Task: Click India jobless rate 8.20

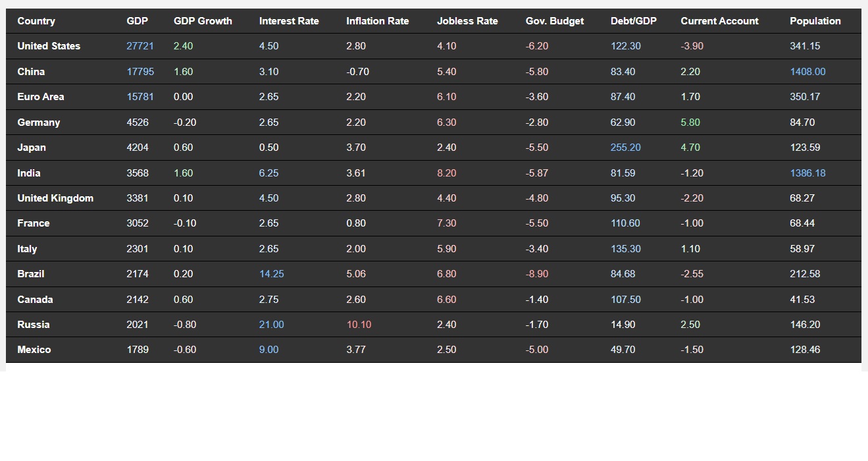Action: click(446, 173)
